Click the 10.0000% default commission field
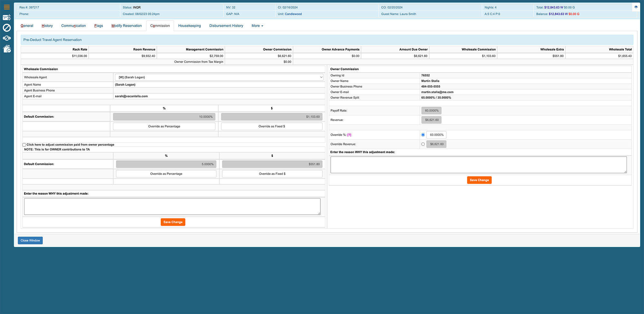 pos(164,117)
